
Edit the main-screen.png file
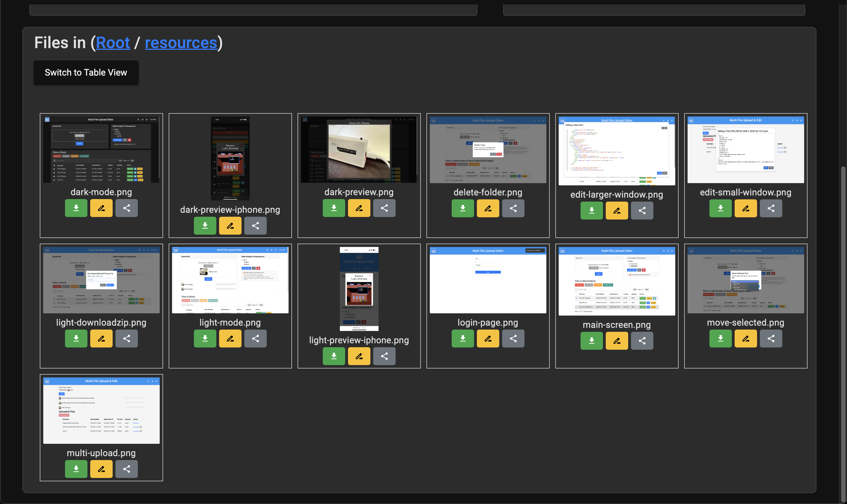click(x=617, y=341)
